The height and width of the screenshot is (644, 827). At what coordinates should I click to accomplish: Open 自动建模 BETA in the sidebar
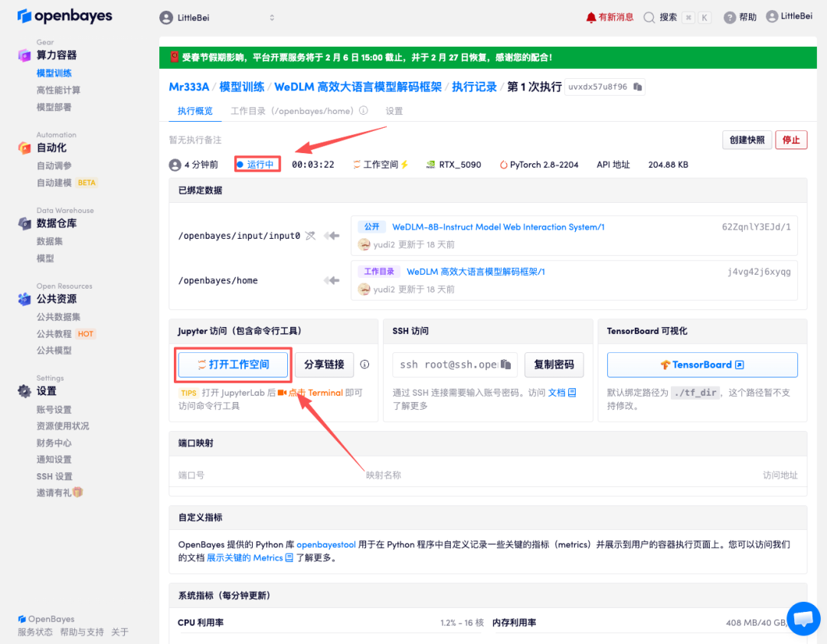(x=67, y=182)
